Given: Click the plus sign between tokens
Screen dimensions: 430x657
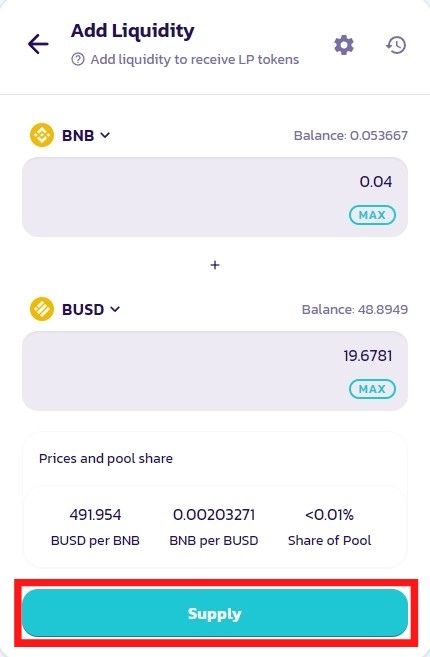Looking at the screenshot, I should (x=215, y=265).
